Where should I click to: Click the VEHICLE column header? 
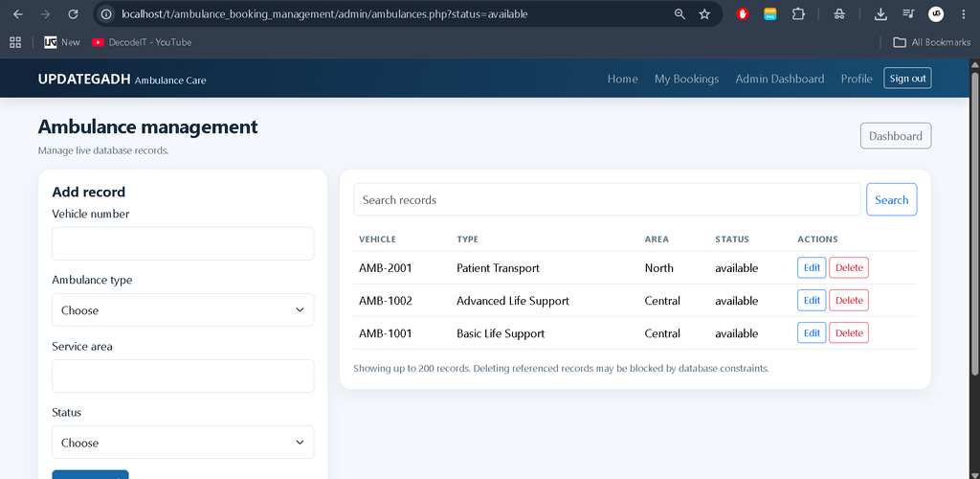click(x=377, y=239)
